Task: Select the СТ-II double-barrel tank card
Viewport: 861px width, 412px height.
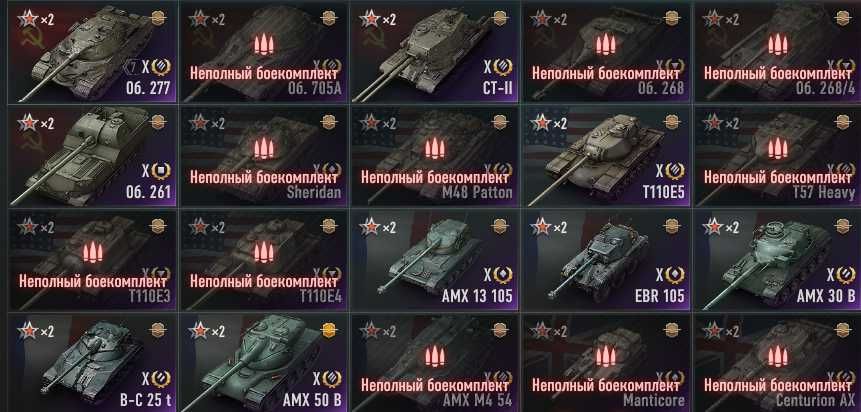Action: 434,53
